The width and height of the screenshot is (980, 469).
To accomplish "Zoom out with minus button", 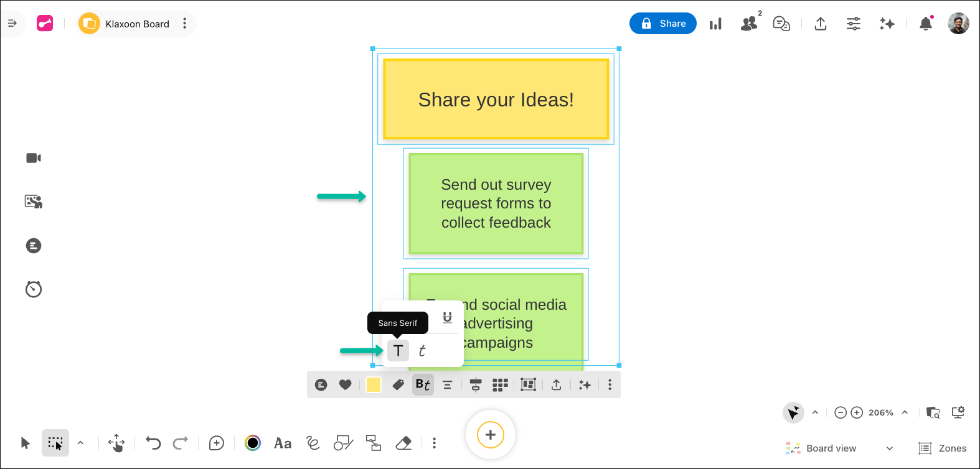I will (x=841, y=412).
